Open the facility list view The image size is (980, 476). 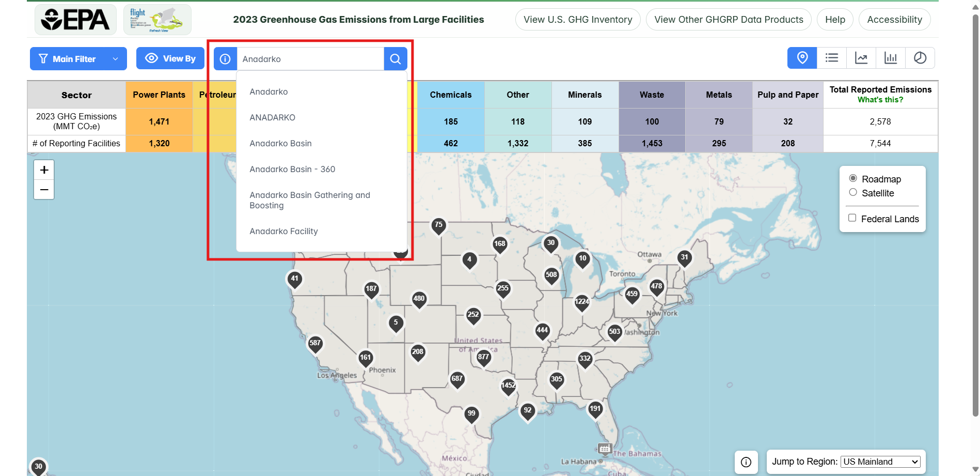(x=831, y=58)
